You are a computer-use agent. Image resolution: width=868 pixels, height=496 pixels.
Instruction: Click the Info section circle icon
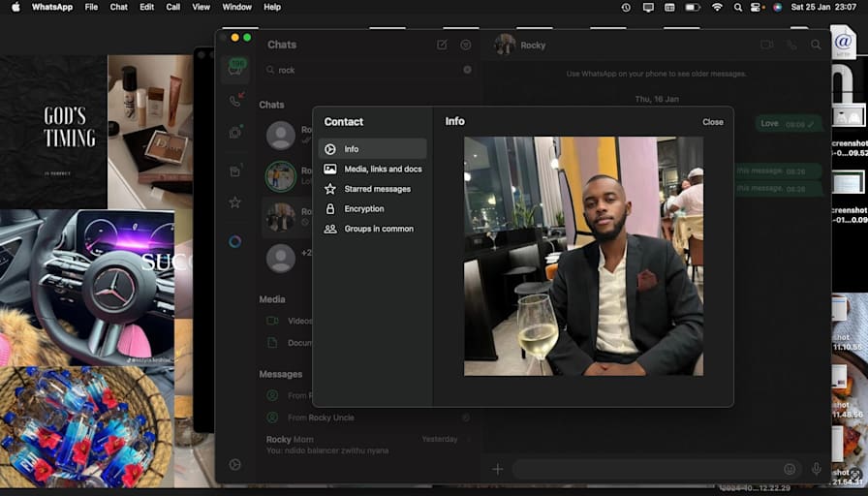pos(330,149)
